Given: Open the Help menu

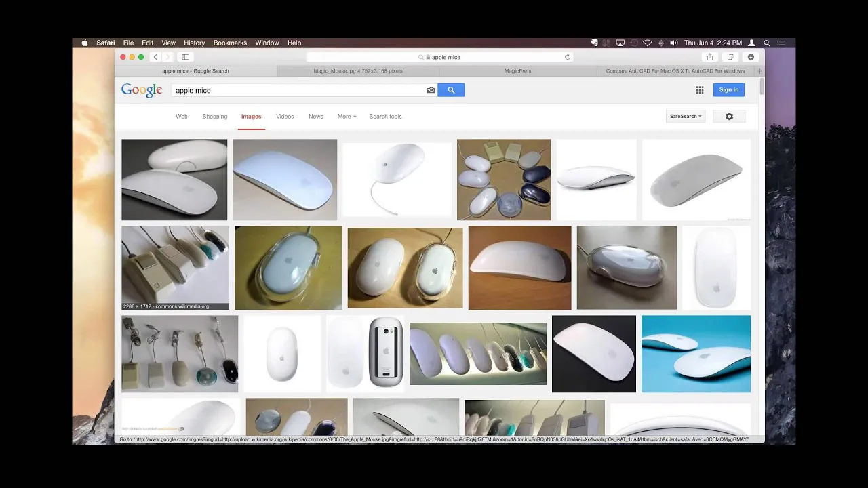Looking at the screenshot, I should [294, 43].
